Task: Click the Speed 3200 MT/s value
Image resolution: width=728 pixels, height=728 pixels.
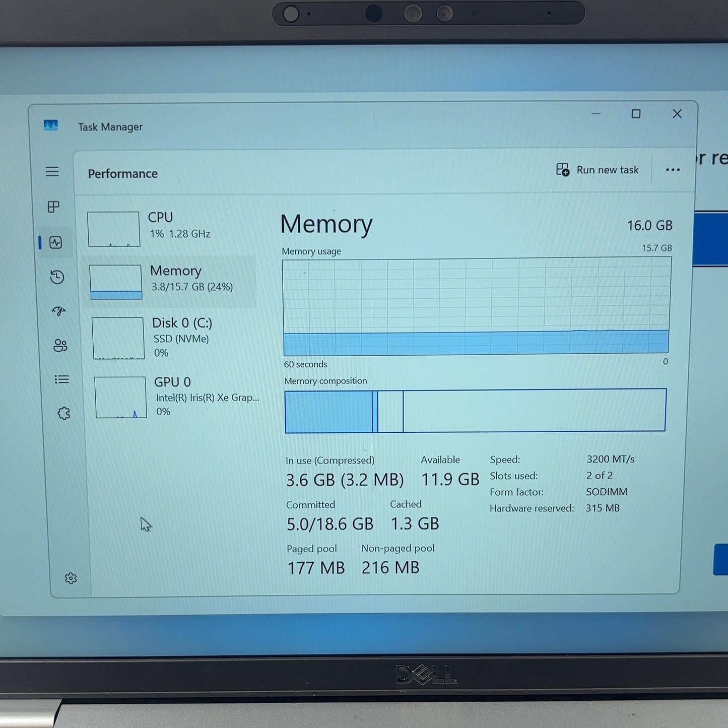Action: (x=611, y=459)
